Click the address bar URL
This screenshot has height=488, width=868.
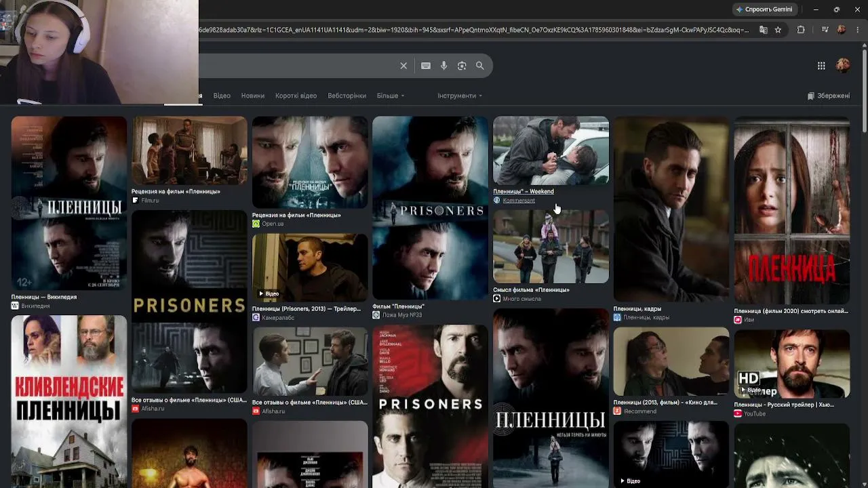click(x=475, y=30)
